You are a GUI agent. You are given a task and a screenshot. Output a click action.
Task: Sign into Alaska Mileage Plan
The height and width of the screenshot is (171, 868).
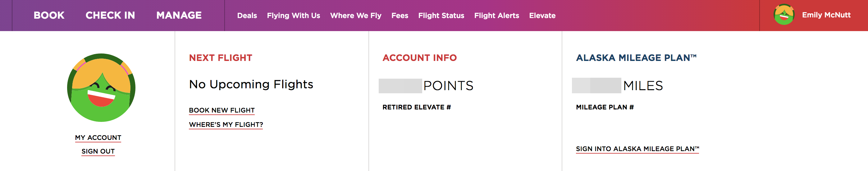tap(637, 149)
